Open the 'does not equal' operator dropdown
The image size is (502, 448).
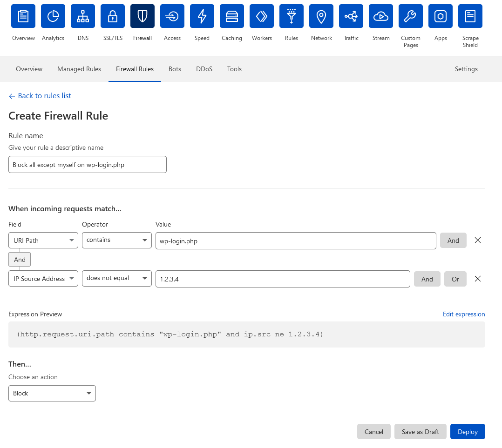[x=117, y=278]
